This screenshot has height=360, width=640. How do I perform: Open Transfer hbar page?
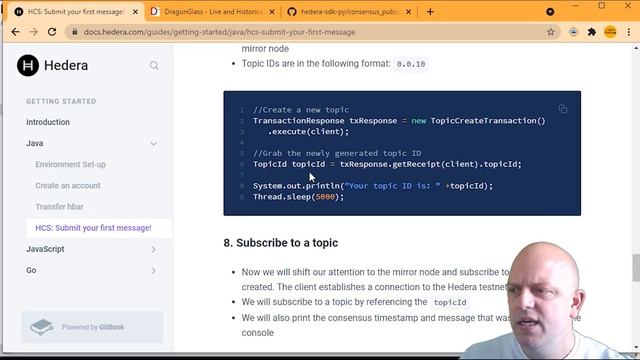point(59,207)
